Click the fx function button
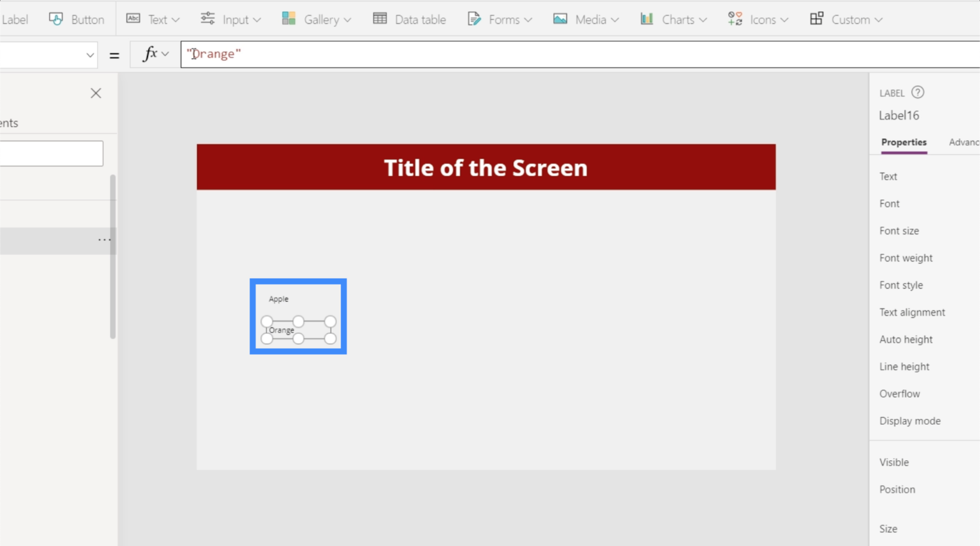 (x=155, y=54)
